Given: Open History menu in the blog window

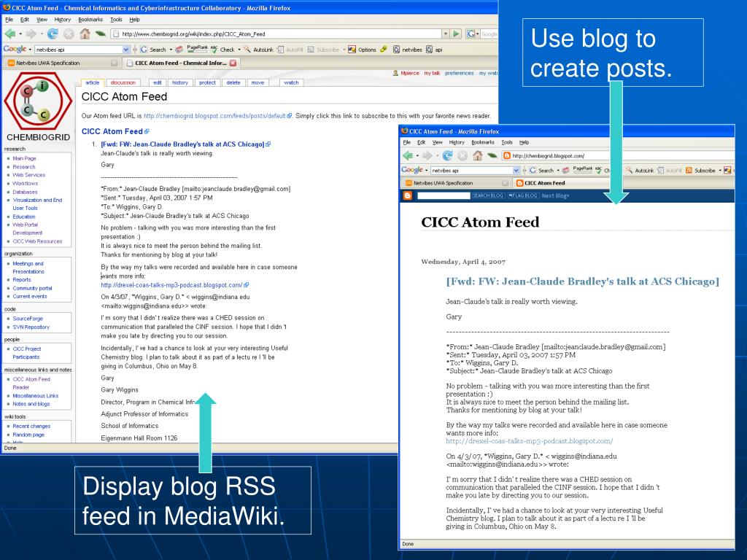Looking at the screenshot, I should pyautogui.click(x=457, y=142).
